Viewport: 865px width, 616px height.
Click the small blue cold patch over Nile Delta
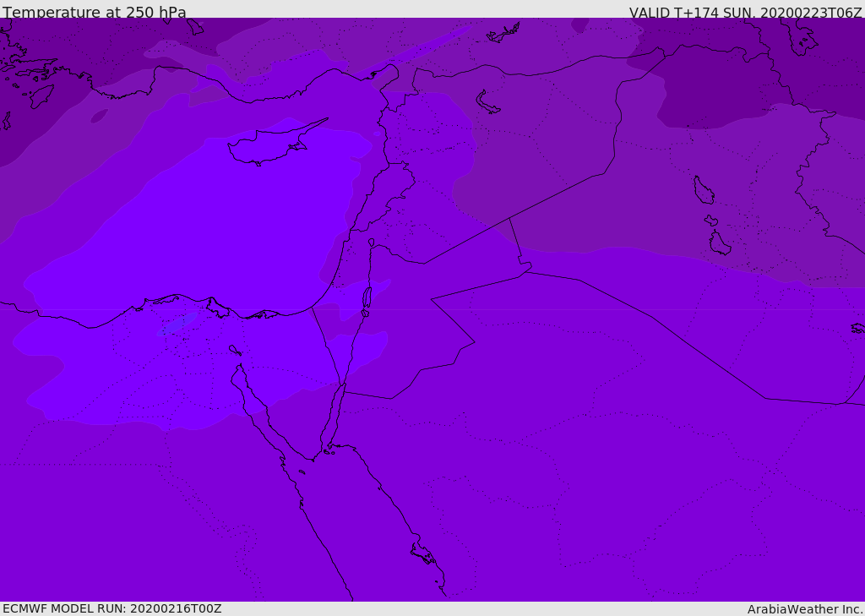coord(179,323)
